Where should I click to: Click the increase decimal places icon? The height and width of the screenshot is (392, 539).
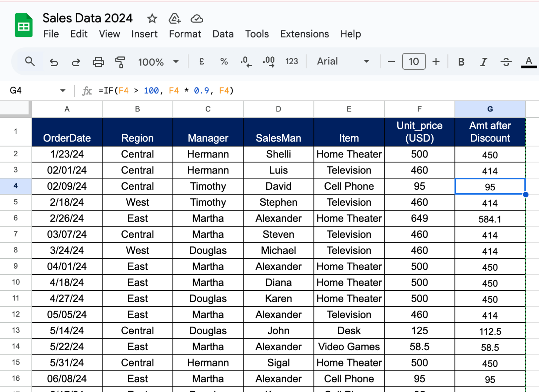269,62
